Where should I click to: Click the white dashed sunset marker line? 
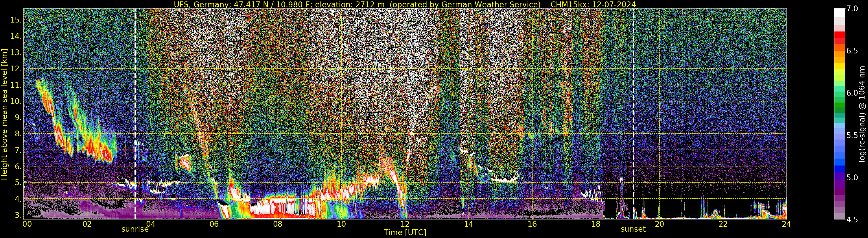[x=633, y=114]
